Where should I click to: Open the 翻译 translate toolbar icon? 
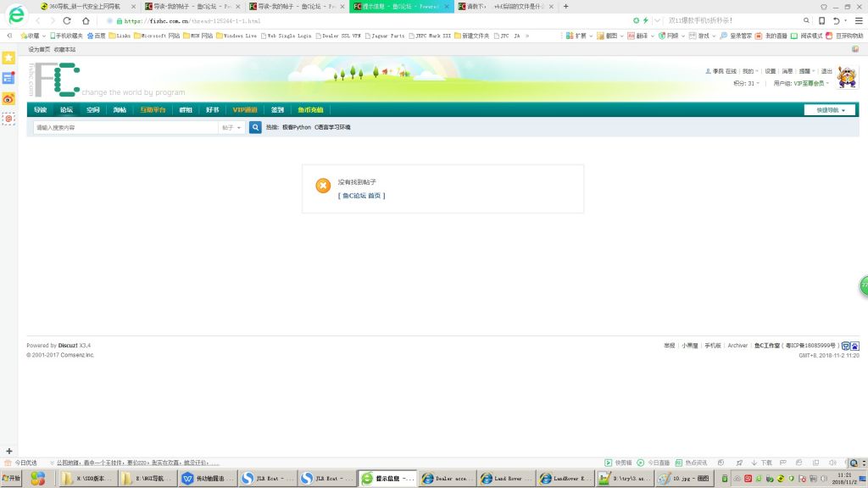(x=637, y=36)
